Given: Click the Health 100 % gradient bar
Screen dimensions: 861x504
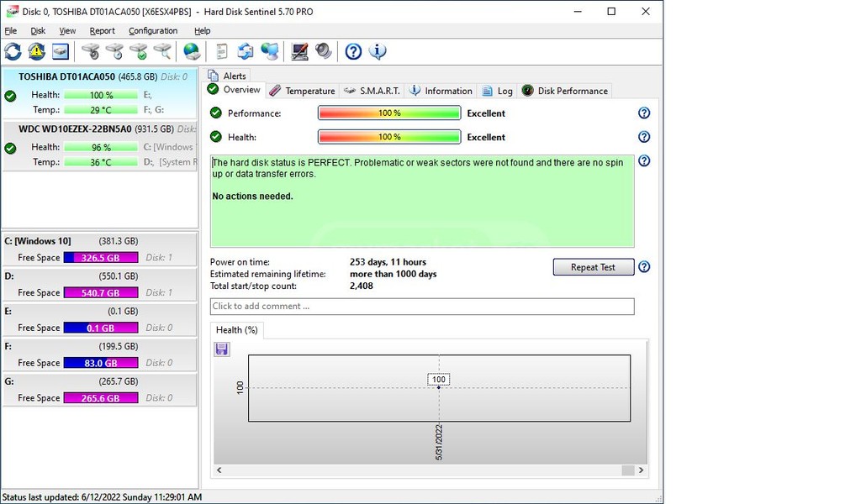Looking at the screenshot, I should click(389, 137).
